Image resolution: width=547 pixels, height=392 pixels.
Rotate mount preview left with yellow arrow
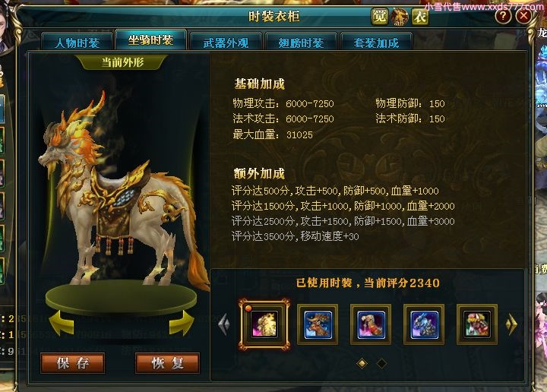(x=62, y=324)
